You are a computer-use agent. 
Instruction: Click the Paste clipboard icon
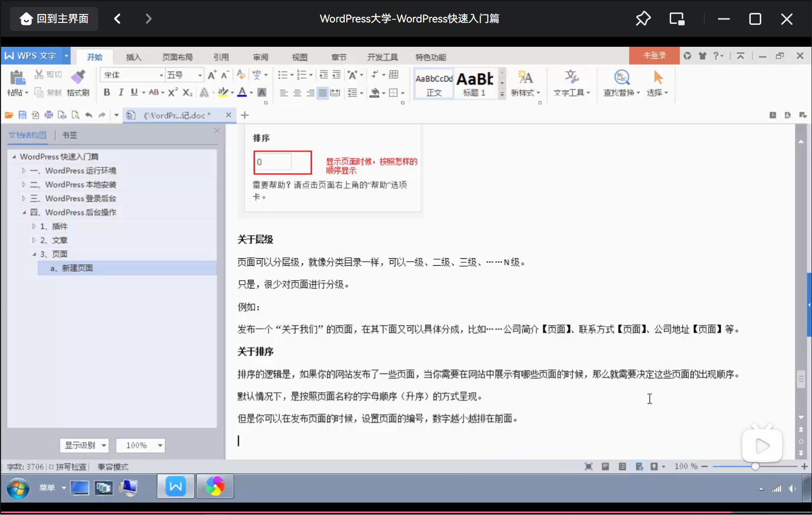(x=17, y=78)
